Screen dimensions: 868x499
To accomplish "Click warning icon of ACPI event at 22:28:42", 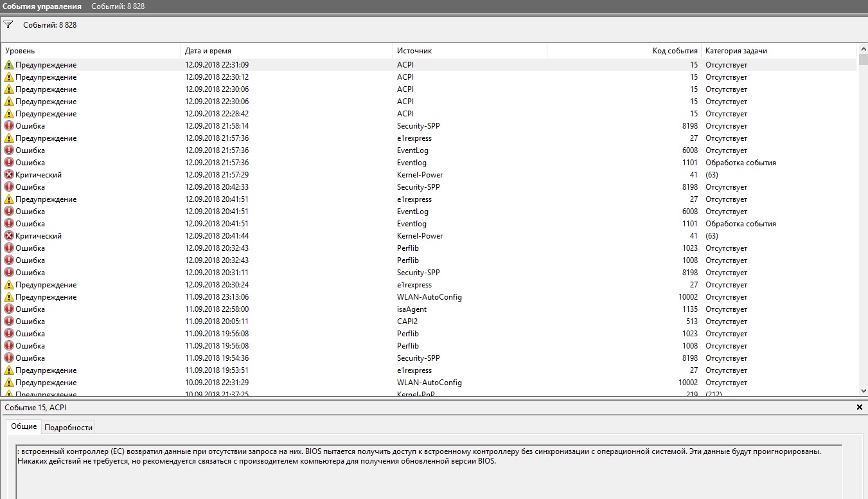I will (x=9, y=114).
